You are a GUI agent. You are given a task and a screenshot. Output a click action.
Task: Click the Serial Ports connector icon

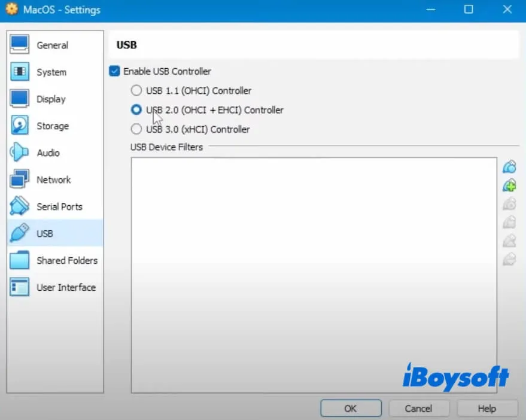[x=20, y=206]
